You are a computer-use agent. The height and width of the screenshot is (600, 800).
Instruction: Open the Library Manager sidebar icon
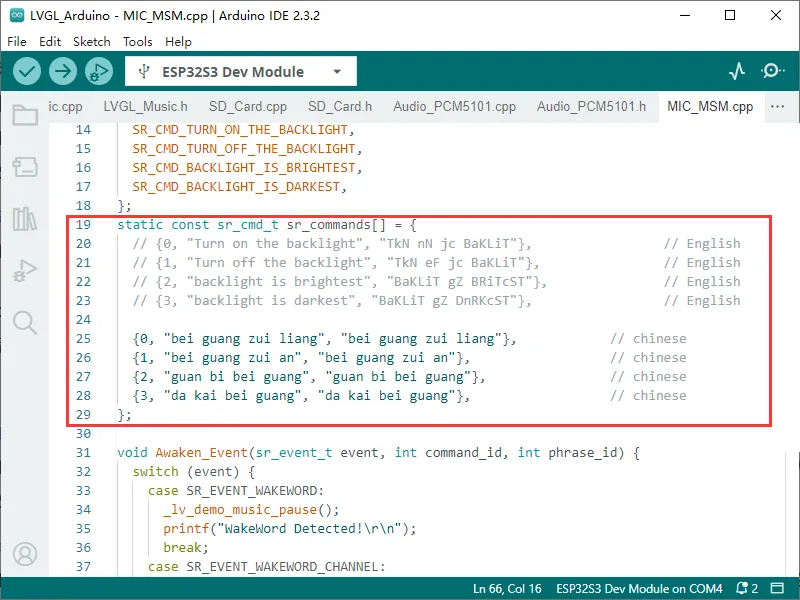(x=25, y=219)
